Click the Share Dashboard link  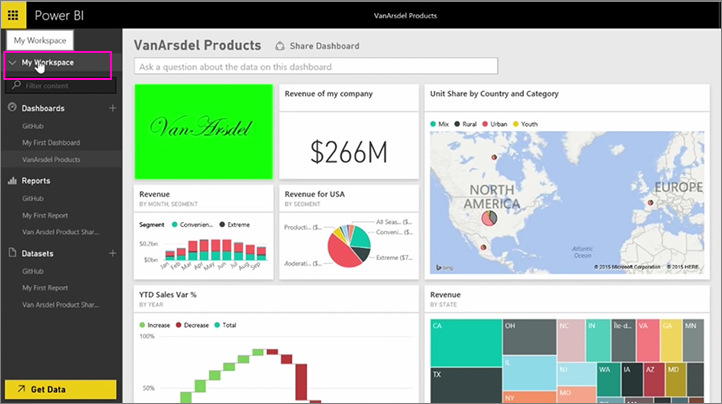tap(324, 46)
